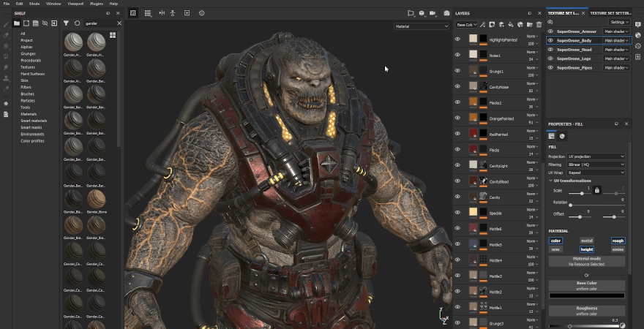Click the Rotation slider handle
This screenshot has width=644, height=329.
[x=571, y=205]
